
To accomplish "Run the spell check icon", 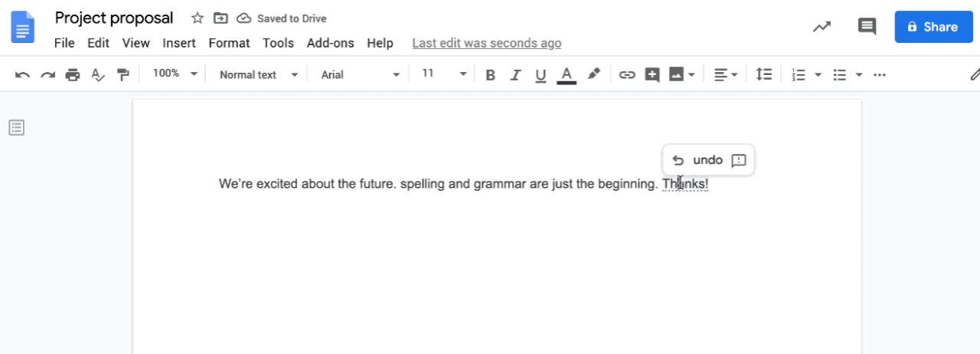I will pos(97,74).
